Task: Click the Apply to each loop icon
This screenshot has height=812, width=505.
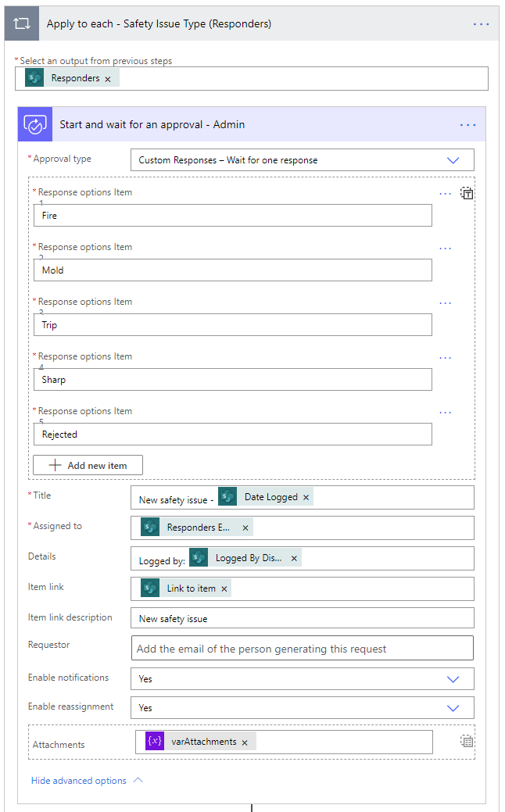Action: coord(21,23)
